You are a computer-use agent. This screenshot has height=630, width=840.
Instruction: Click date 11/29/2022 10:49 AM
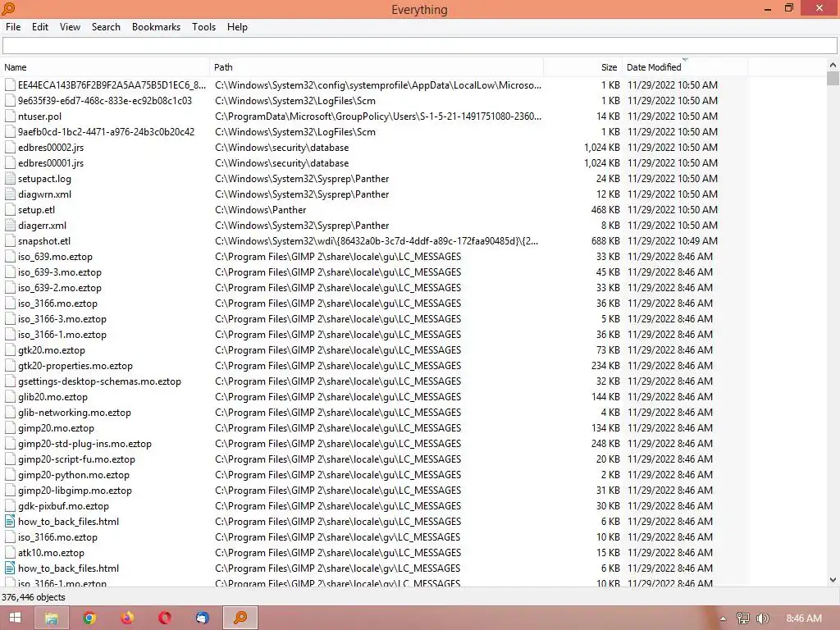(673, 241)
